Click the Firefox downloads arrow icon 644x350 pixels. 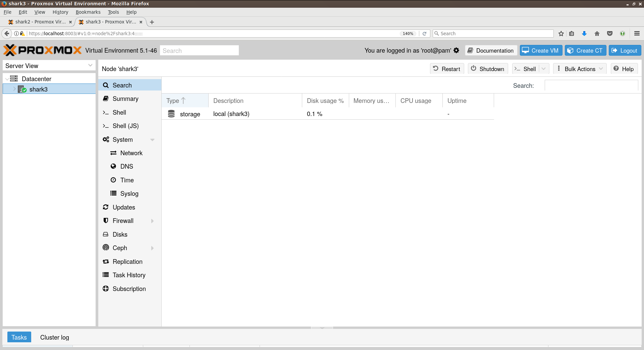tap(584, 34)
